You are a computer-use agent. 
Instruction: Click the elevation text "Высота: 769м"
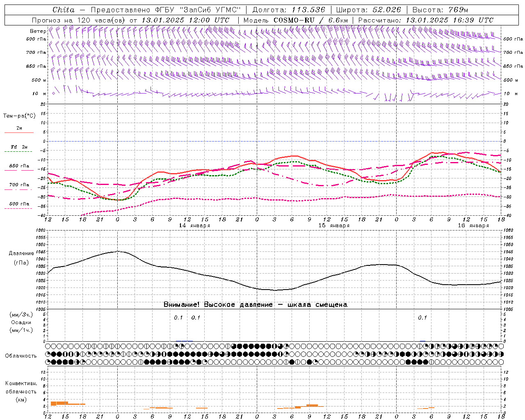[x=440, y=10]
